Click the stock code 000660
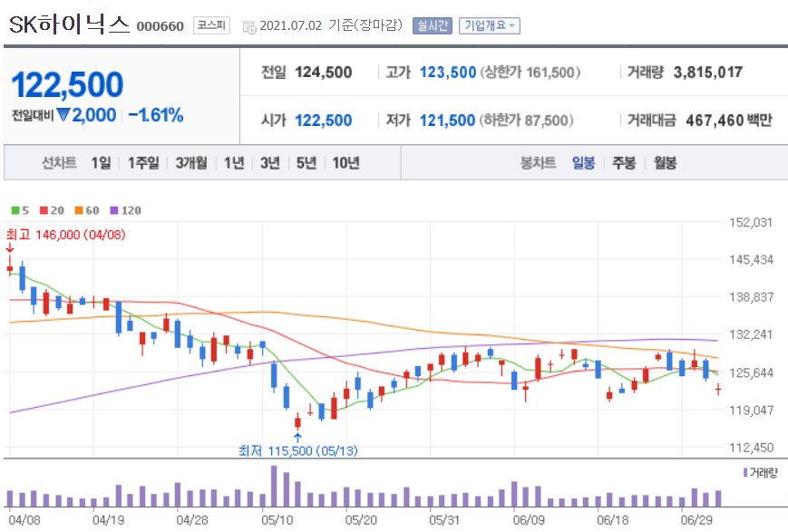The width and height of the screenshot is (788, 532). [x=161, y=26]
